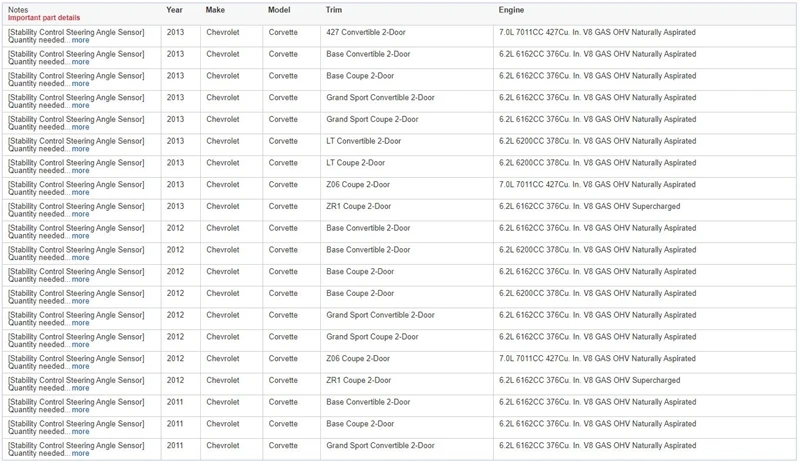This screenshot has height=462, width=800.
Task: Select 'ZR1 Coupe 2-Door' trim in 2012 row
Action: click(359, 380)
